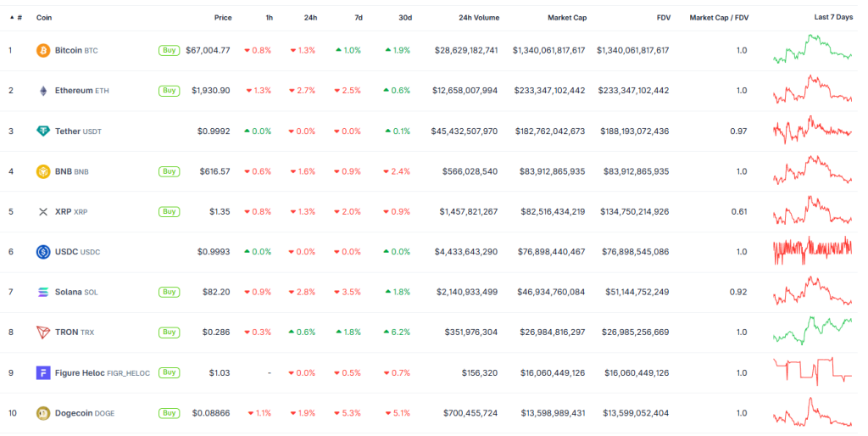Click the Ethereum diamond logo icon
Viewport: 868px width, 436px height.
pyautogui.click(x=43, y=91)
